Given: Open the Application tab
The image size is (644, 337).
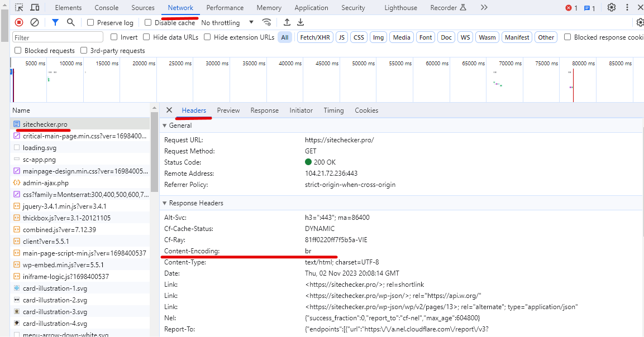Looking at the screenshot, I should (x=311, y=7).
